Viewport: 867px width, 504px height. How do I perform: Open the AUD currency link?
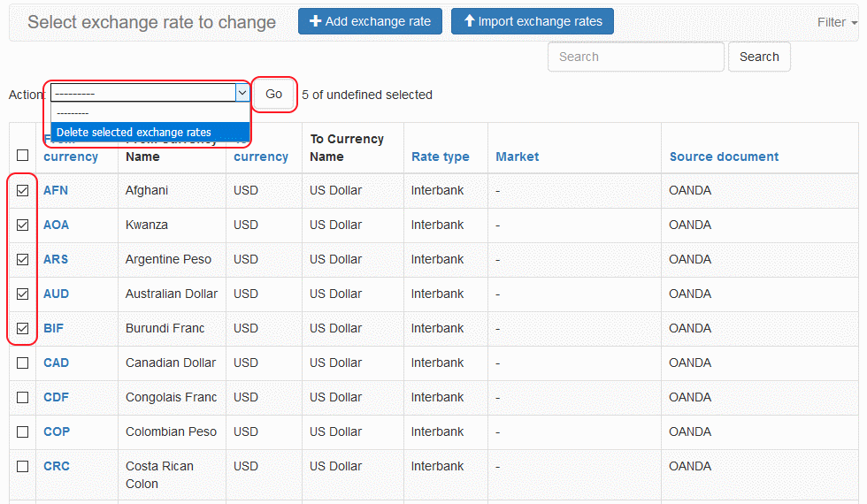(56, 294)
